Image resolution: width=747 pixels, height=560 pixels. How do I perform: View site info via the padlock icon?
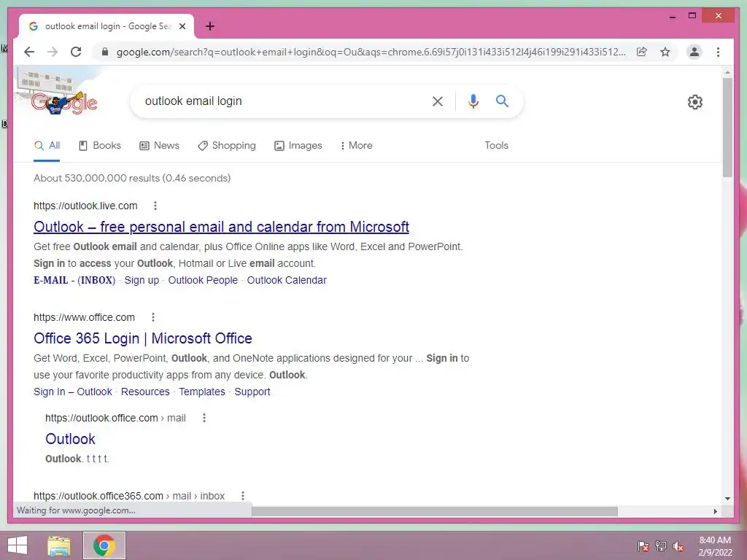(105, 52)
